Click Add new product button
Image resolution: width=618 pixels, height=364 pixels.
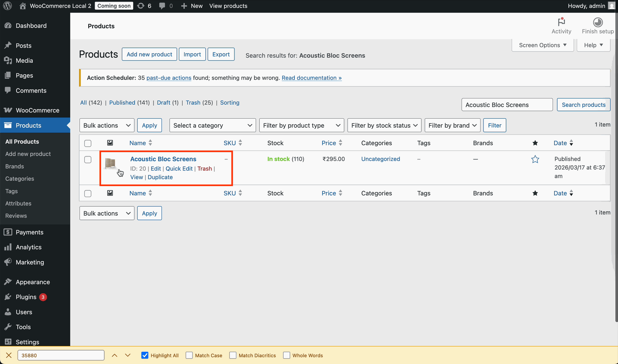(149, 54)
